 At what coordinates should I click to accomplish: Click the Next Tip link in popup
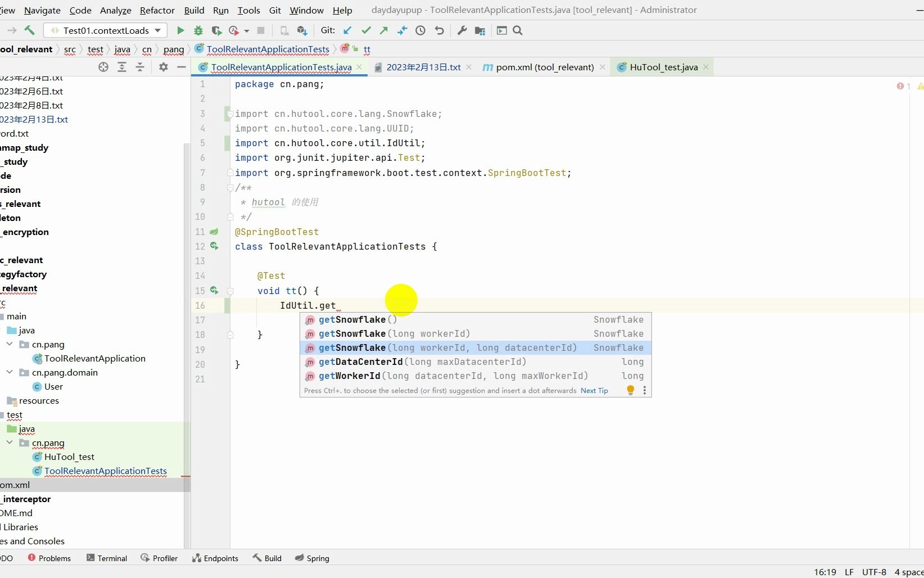coord(594,390)
